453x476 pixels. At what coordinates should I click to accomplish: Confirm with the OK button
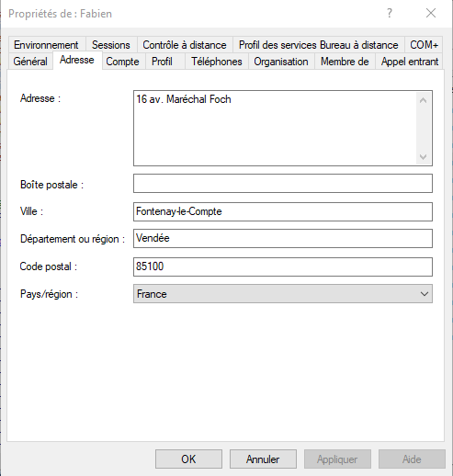pos(188,459)
